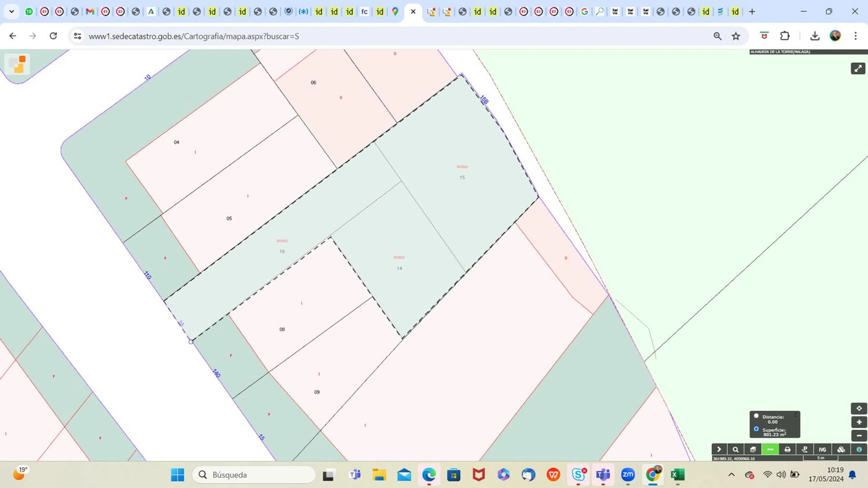Screen dimensions: 868x488
Task: Click the map zoom out minus button
Action: 859,436
